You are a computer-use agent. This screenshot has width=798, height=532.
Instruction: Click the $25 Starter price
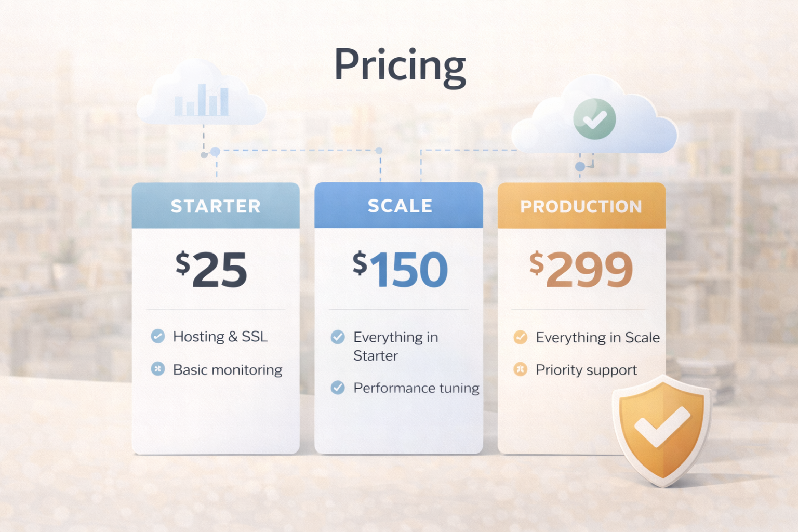point(211,269)
